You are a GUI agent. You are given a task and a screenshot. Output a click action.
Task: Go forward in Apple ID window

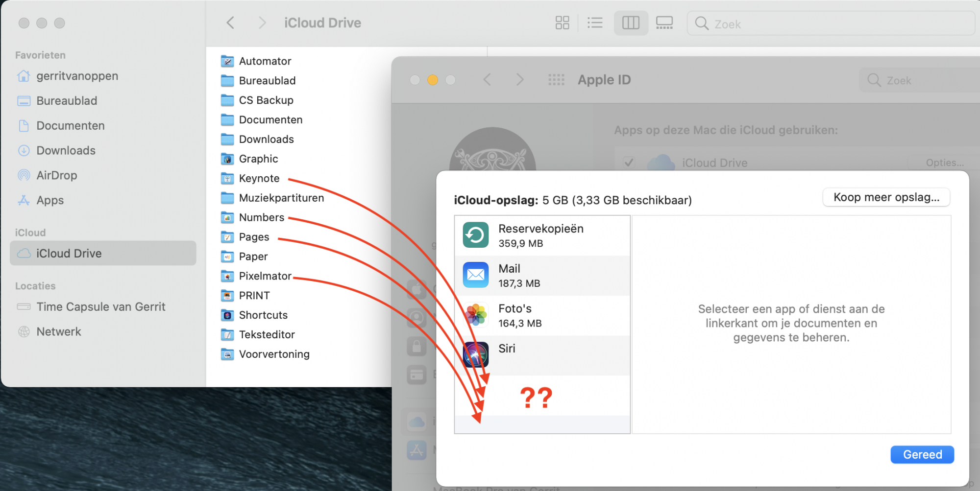click(x=519, y=79)
